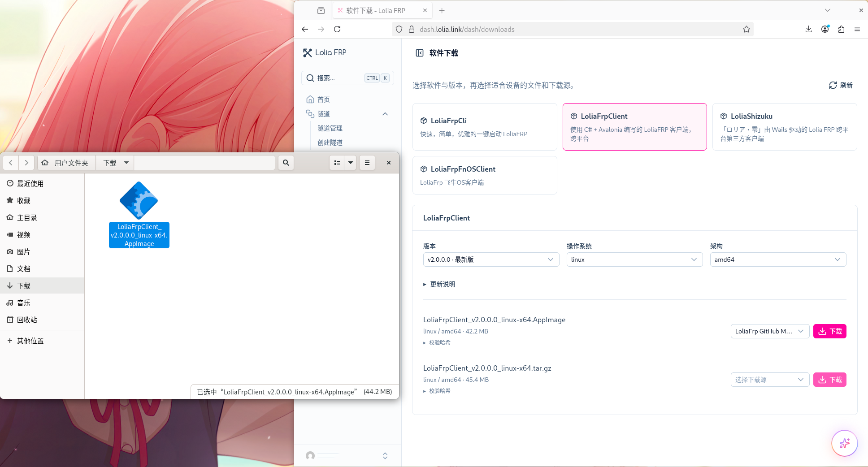Click the Lolia FRP logo
This screenshot has width=868, height=467.
325,52
